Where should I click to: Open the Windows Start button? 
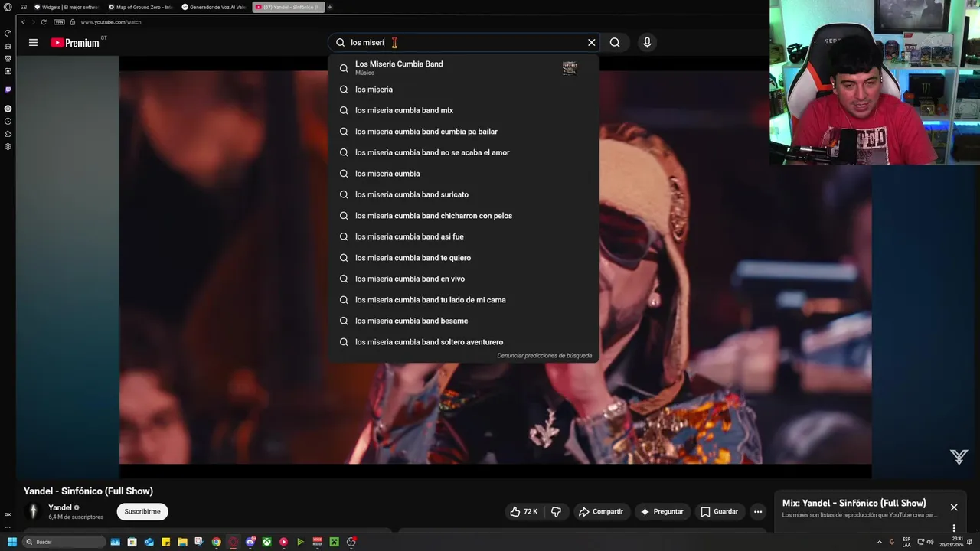(11, 542)
